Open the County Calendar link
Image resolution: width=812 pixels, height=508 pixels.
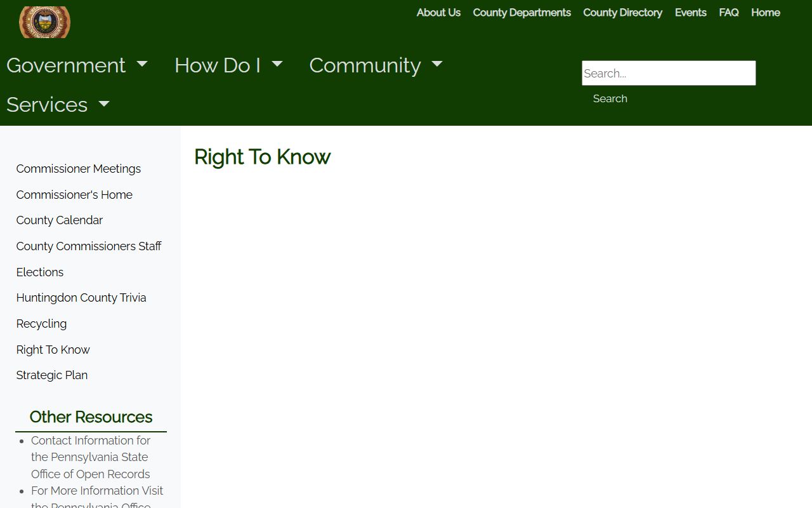coord(60,220)
